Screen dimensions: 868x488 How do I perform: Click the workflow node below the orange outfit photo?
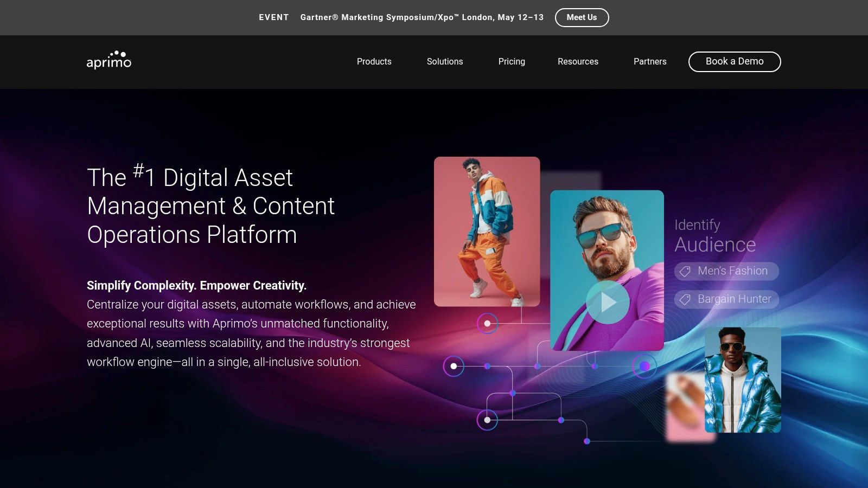[x=487, y=324]
